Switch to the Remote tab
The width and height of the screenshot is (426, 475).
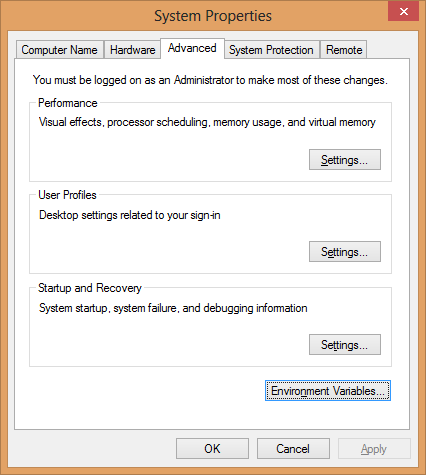tap(344, 50)
